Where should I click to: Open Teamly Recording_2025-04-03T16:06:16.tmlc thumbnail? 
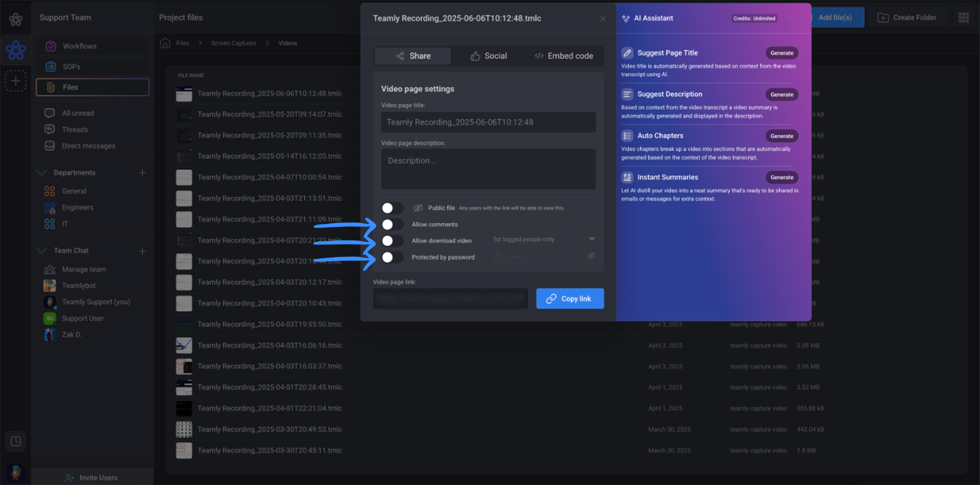[184, 345]
